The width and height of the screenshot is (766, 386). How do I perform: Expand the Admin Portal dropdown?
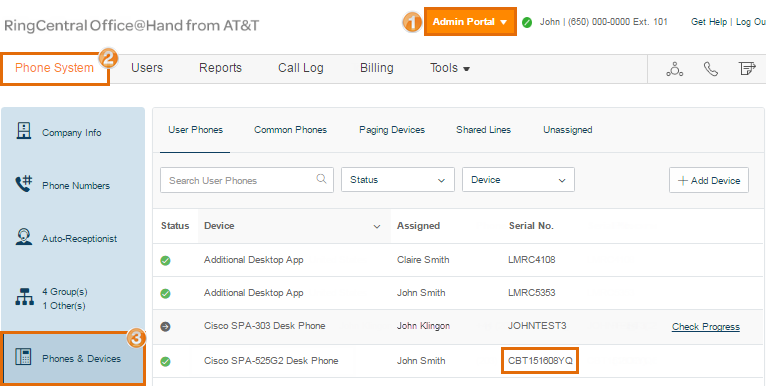click(470, 21)
